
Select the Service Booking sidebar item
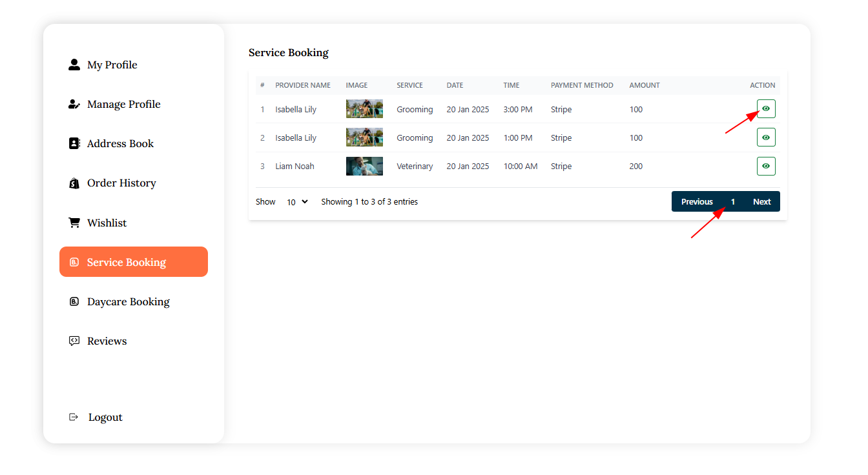[133, 262]
